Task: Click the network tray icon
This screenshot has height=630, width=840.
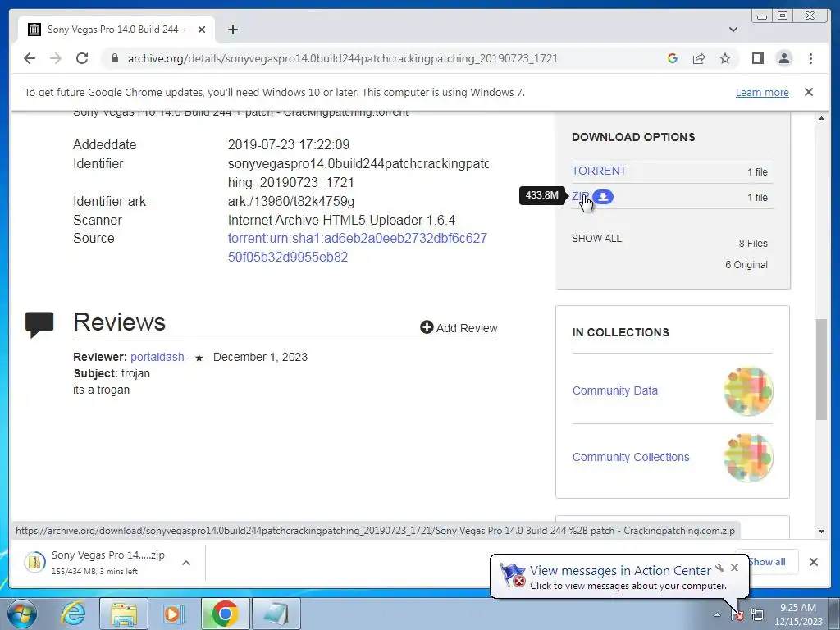Action: (757, 614)
